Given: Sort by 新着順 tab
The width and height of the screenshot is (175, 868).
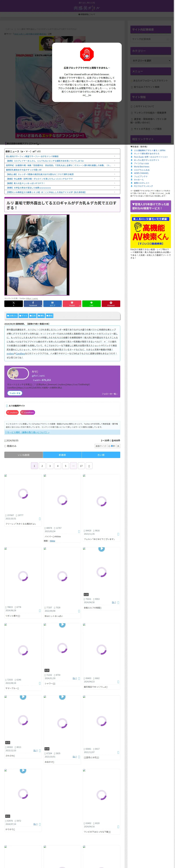Looking at the screenshot, I should tap(62, 455).
